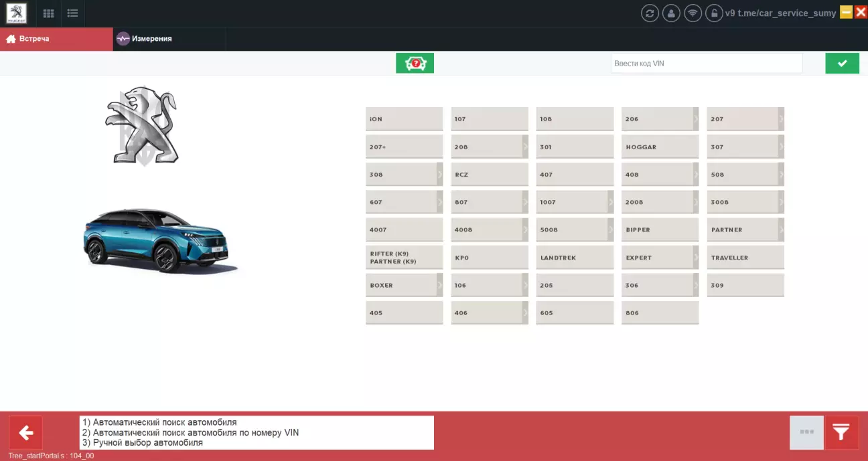
Task: Click the refresh icon in the title bar
Action: [x=650, y=13]
